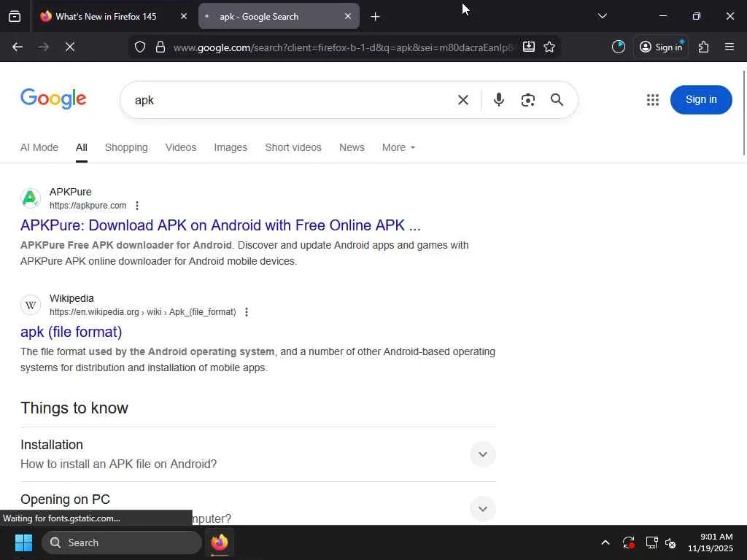Switch to What's New in Firefox 145 tab
747x560 pixels.
pos(106,17)
